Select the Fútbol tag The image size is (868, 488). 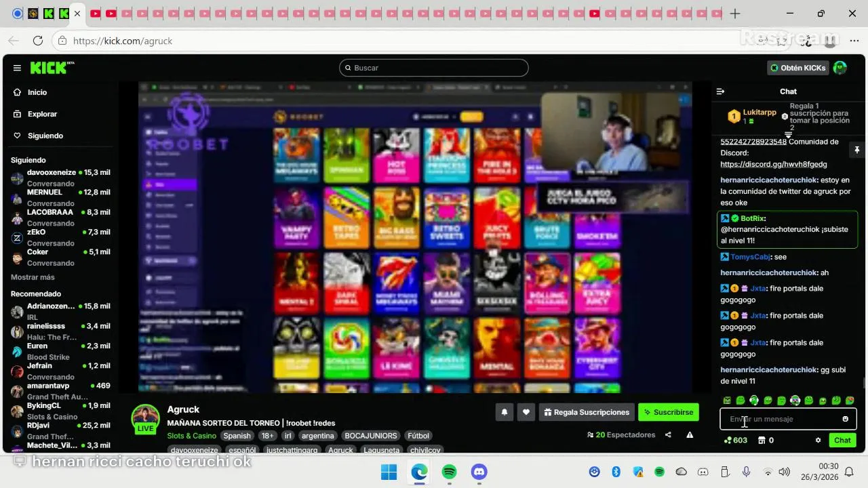[418, 436]
